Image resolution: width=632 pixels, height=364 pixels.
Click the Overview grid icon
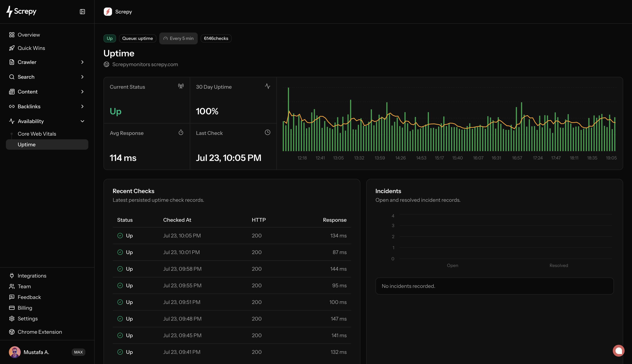coord(12,35)
